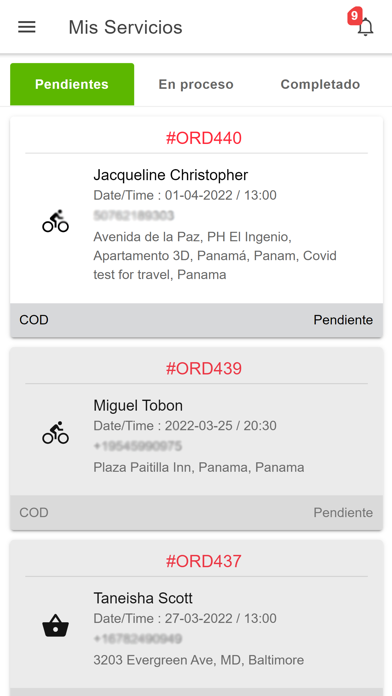
Task: Tap the 3203 Evergreen Ave address
Action: pos(198,660)
